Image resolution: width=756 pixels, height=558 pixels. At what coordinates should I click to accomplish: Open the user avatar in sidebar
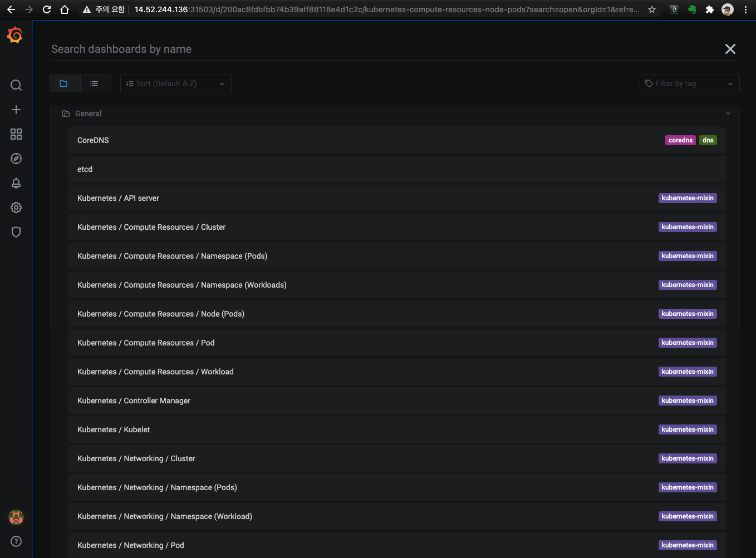point(16,517)
